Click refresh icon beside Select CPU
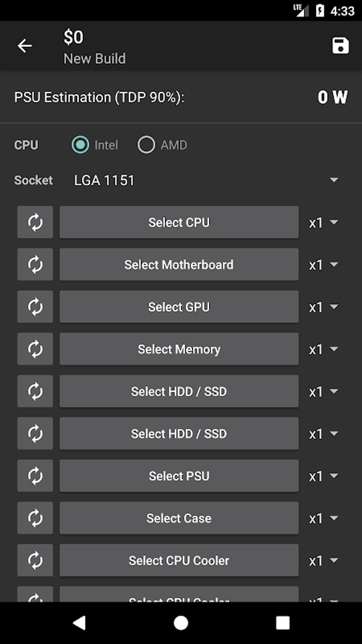 coord(35,222)
